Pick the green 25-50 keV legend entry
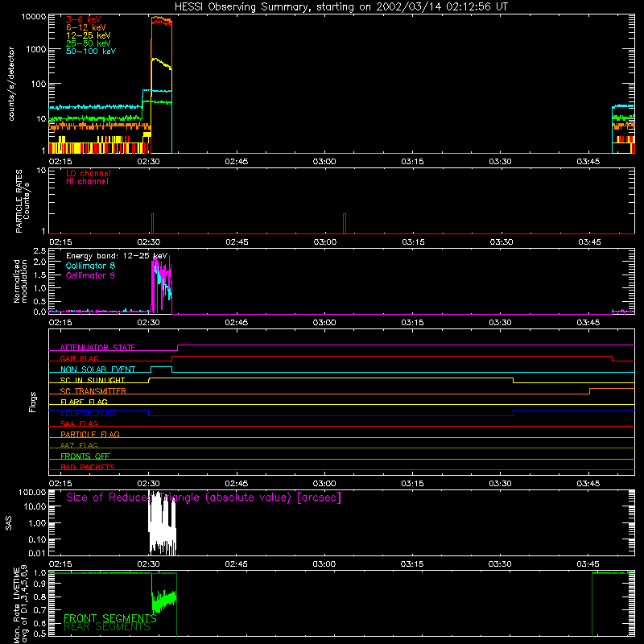 89,43
